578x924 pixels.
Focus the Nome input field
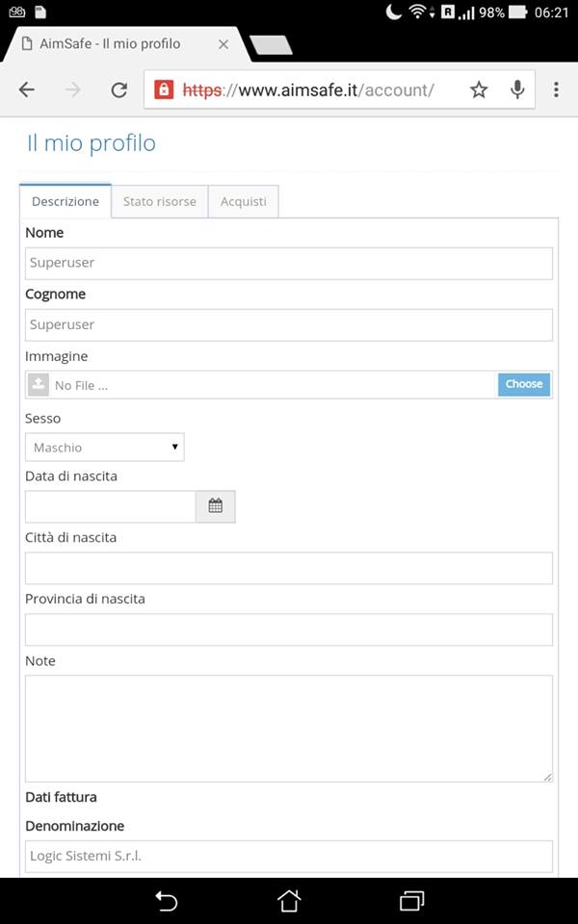click(289, 263)
